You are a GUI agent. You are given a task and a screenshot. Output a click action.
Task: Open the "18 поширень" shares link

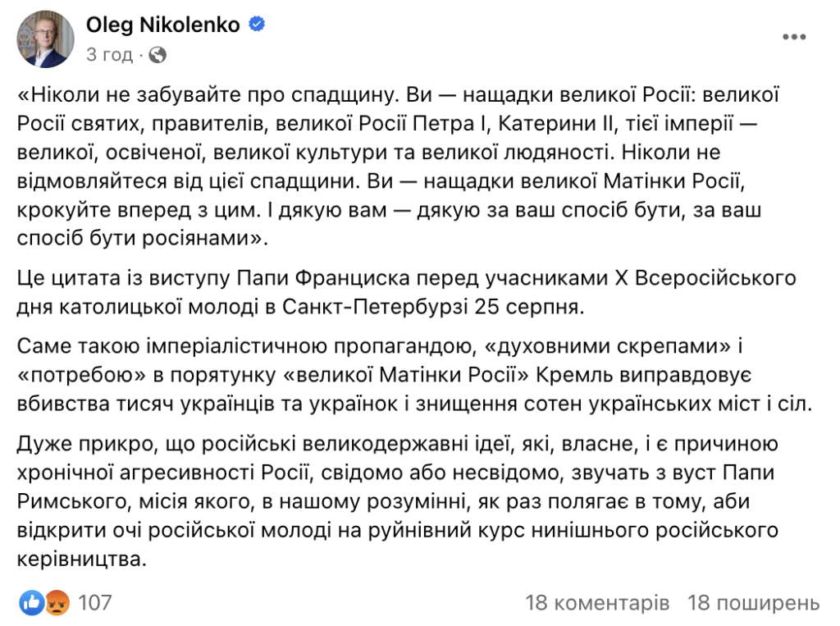point(754,603)
